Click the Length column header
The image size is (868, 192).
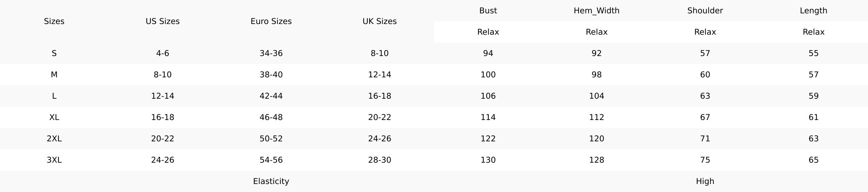(813, 10)
